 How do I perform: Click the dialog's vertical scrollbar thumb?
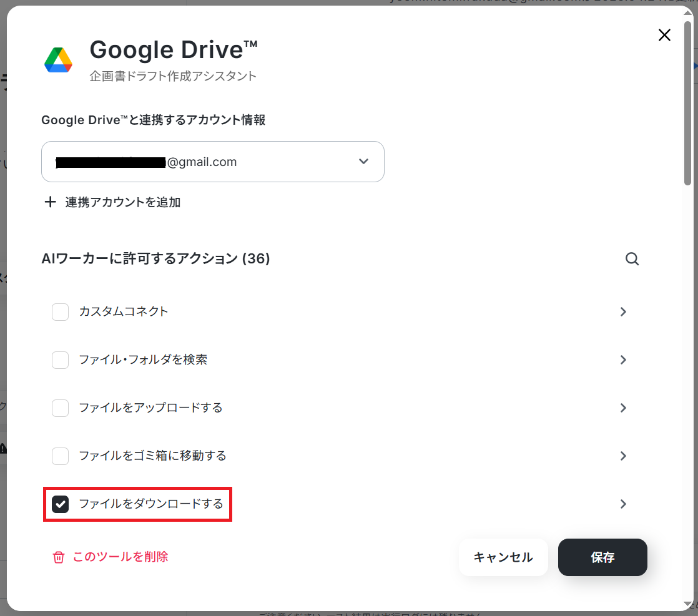pos(688,102)
